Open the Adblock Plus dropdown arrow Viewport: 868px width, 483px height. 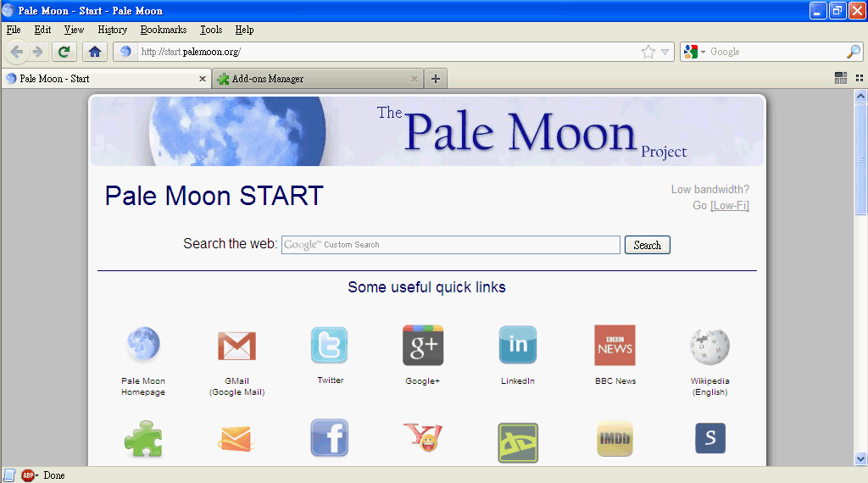pyautogui.click(x=37, y=476)
